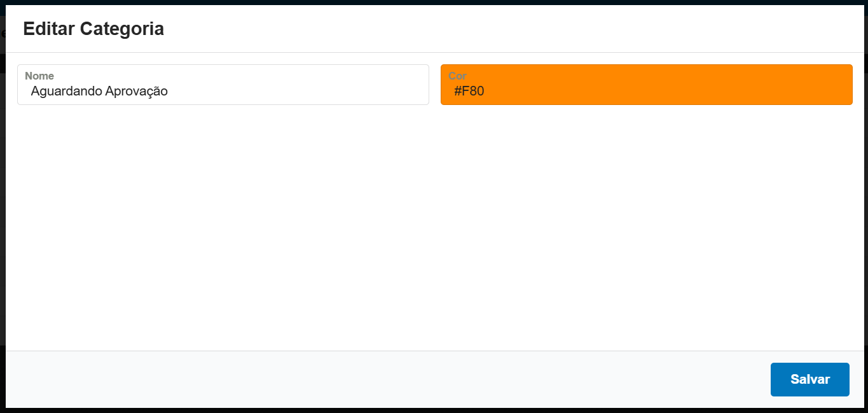This screenshot has width=868, height=413.
Task: Click the word "Editar" in the heading
Action: tap(48, 29)
